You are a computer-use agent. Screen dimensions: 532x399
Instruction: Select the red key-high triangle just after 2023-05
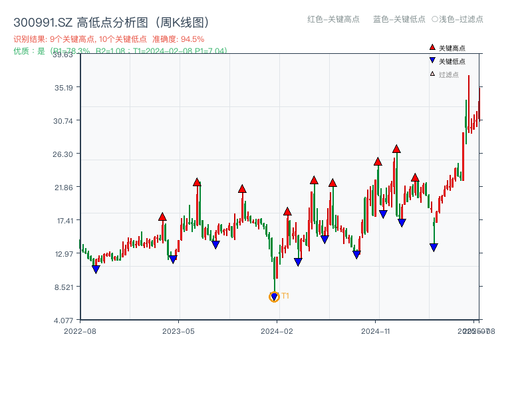coord(197,182)
